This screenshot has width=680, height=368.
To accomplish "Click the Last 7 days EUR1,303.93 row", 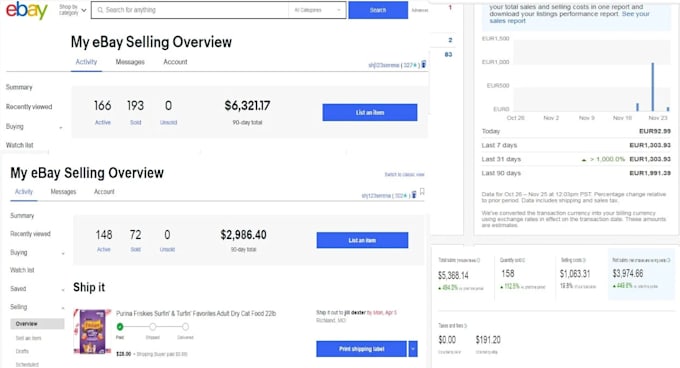I will point(576,145).
